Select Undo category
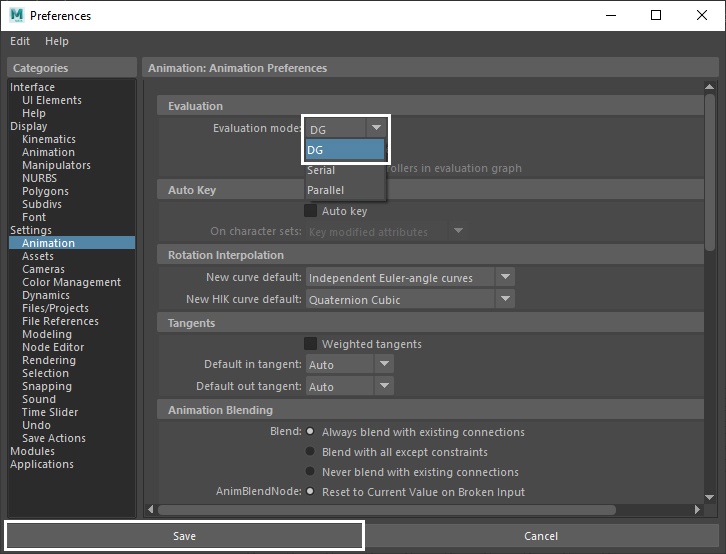726x554 pixels. pyautogui.click(x=36, y=424)
